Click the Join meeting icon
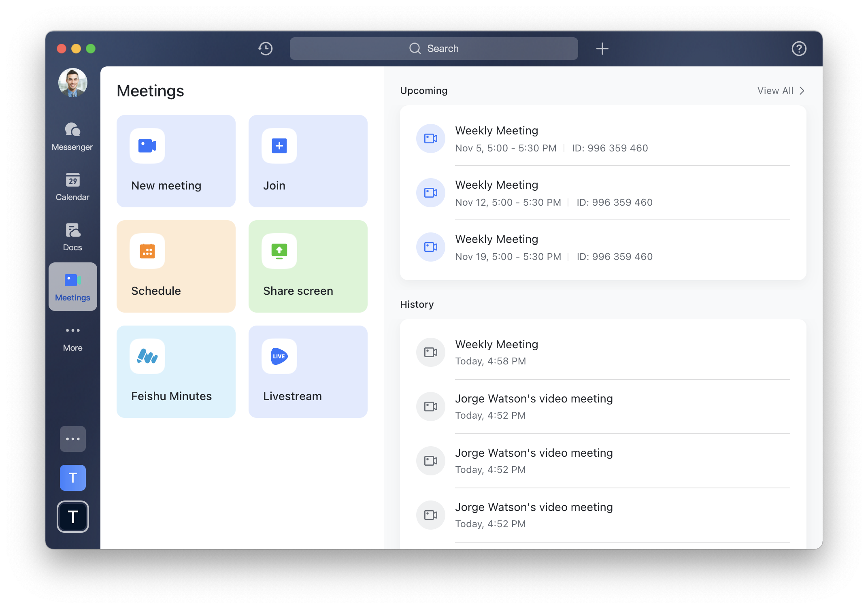The image size is (868, 609). point(279,146)
